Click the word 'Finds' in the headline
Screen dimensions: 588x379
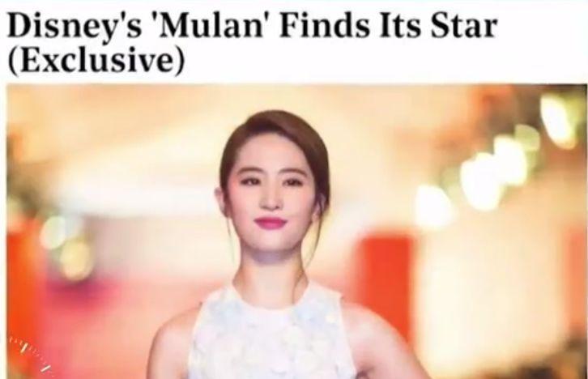coord(325,25)
